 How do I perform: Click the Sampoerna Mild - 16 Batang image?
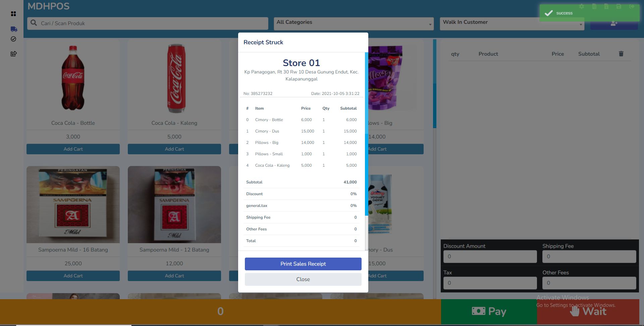[73, 205]
